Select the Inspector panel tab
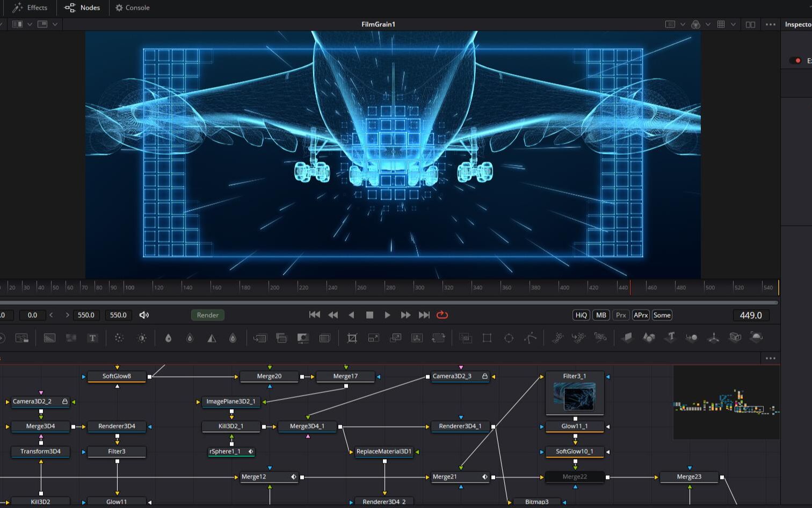The image size is (812, 508). point(798,24)
